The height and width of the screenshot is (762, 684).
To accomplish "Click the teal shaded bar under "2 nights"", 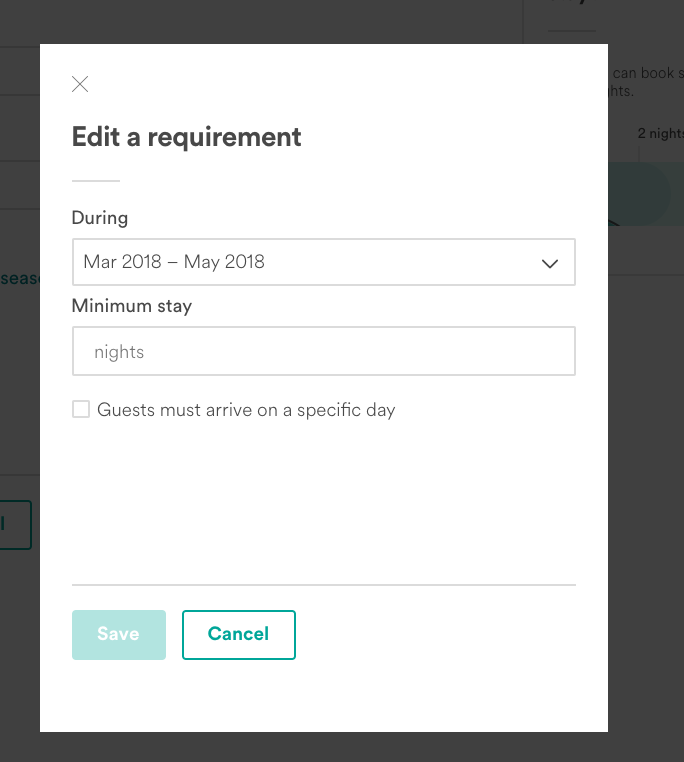I will click(x=645, y=192).
